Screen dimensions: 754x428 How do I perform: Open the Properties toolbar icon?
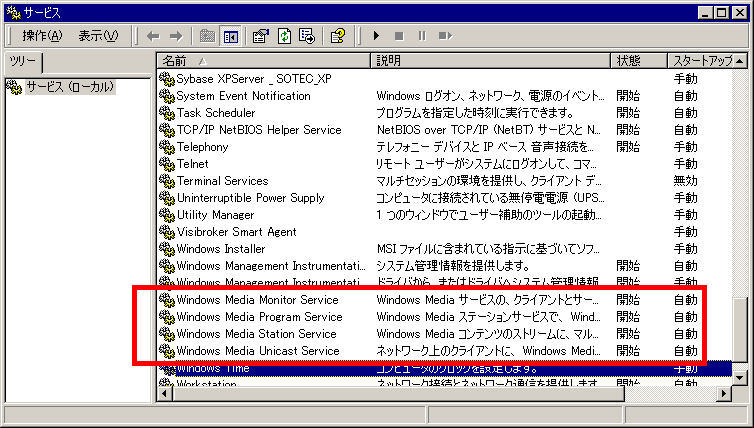coord(261,36)
